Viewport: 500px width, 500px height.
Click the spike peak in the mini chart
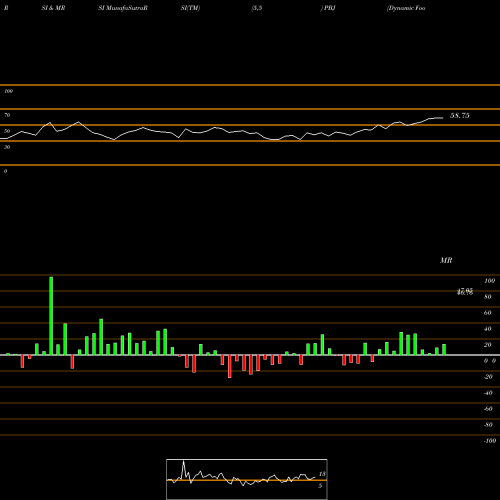(x=183, y=461)
